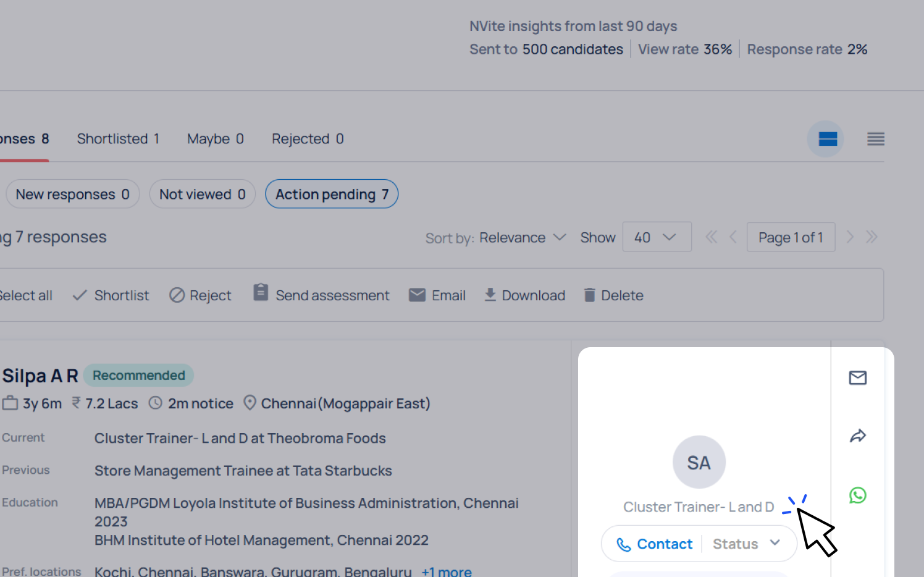Image resolution: width=924 pixels, height=577 pixels.
Task: Click the forward share arrow icon
Action: 857,436
